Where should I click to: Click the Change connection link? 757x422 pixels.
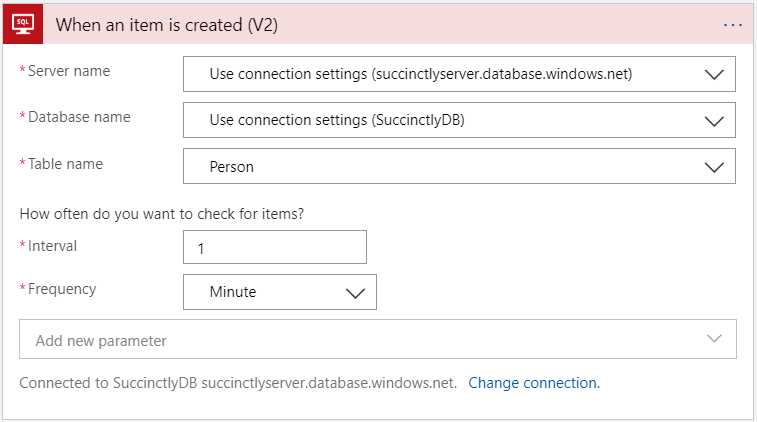(534, 383)
